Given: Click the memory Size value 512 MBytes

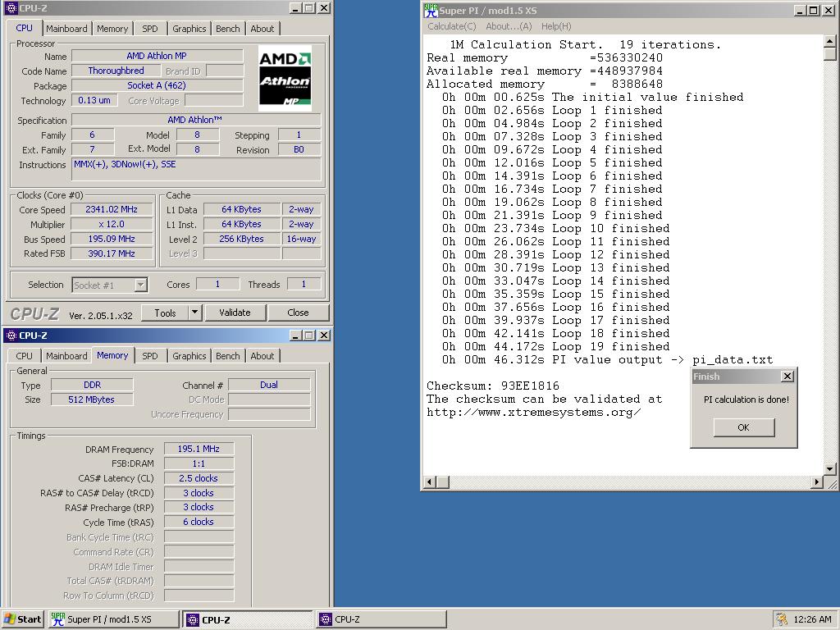Looking at the screenshot, I should point(92,399).
